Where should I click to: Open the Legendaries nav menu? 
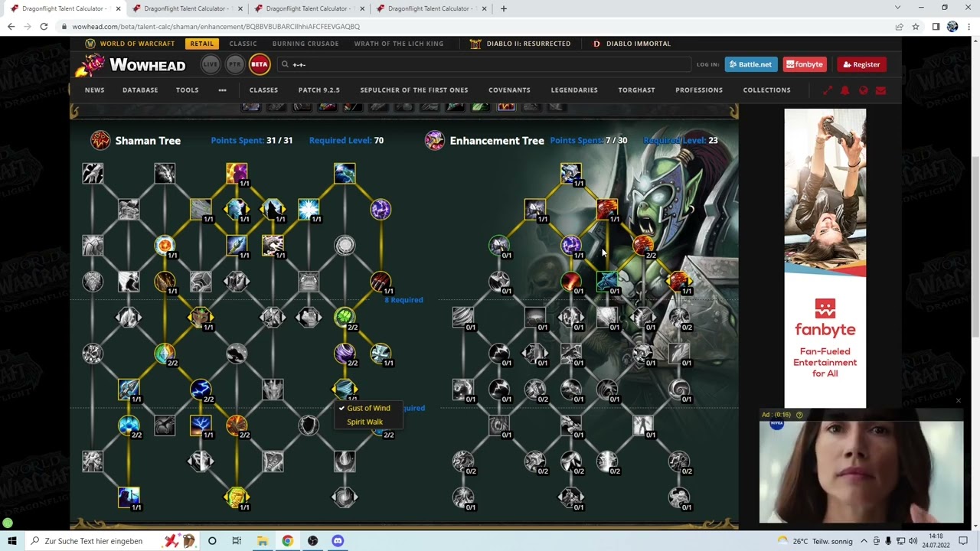pos(574,90)
